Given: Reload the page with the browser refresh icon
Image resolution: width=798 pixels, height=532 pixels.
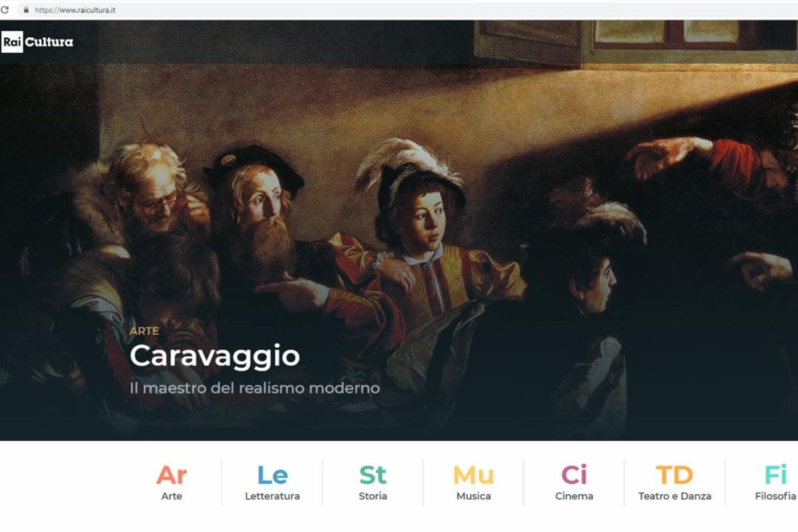Looking at the screenshot, I should (x=5, y=10).
